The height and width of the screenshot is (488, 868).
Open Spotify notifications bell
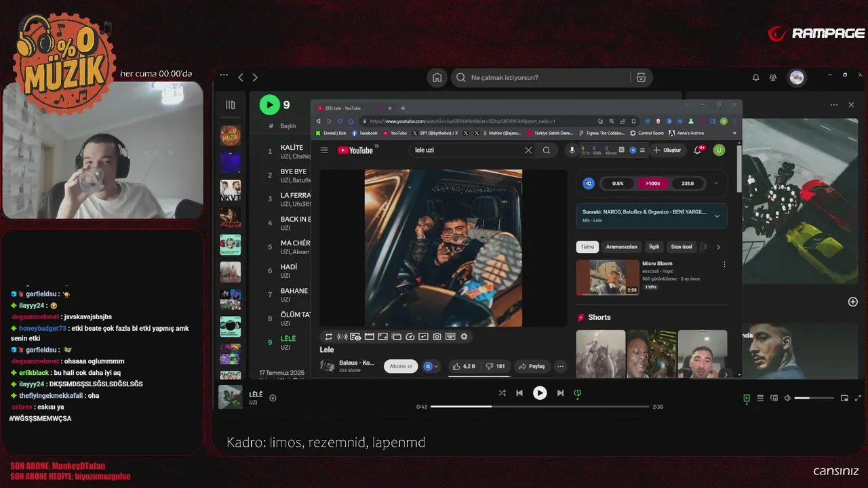[755, 77]
